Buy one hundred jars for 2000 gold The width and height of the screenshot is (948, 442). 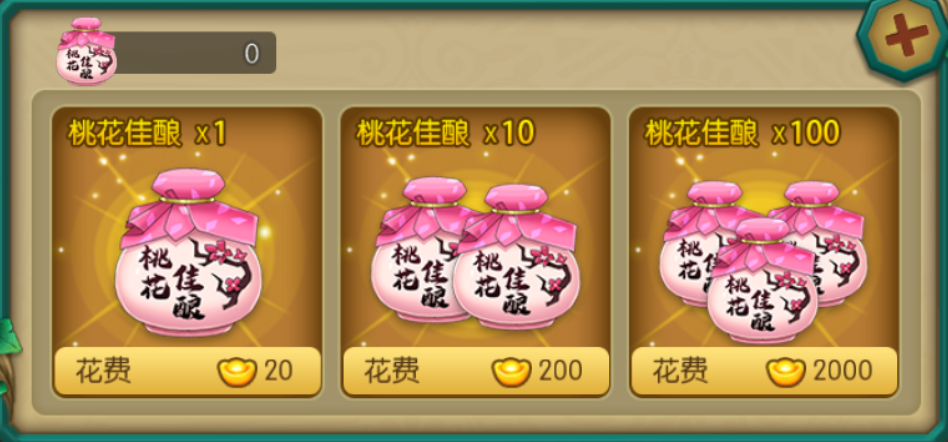pyautogui.click(x=764, y=371)
